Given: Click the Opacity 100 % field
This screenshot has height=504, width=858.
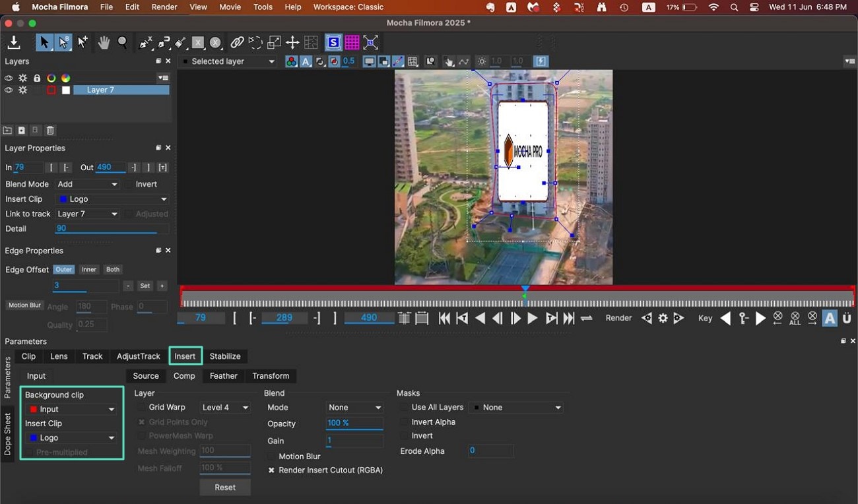Looking at the screenshot, I should point(354,424).
